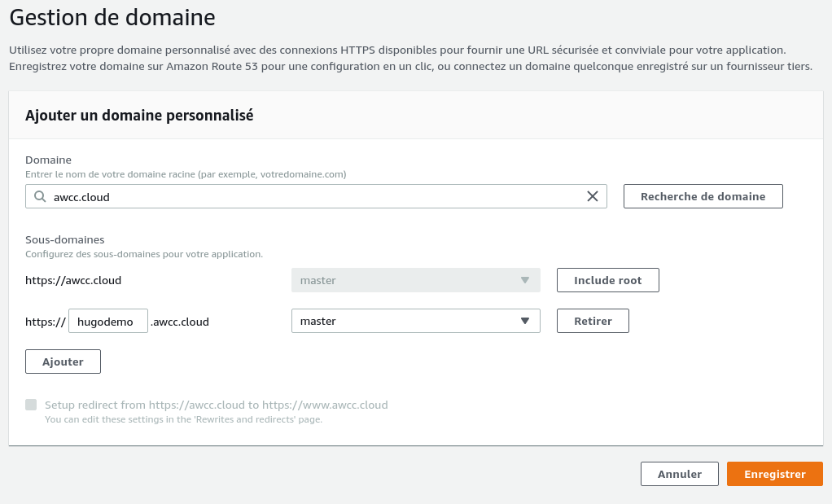The image size is (832, 504).
Task: Focus the domain input containing awcc.cloud
Action: click(317, 196)
